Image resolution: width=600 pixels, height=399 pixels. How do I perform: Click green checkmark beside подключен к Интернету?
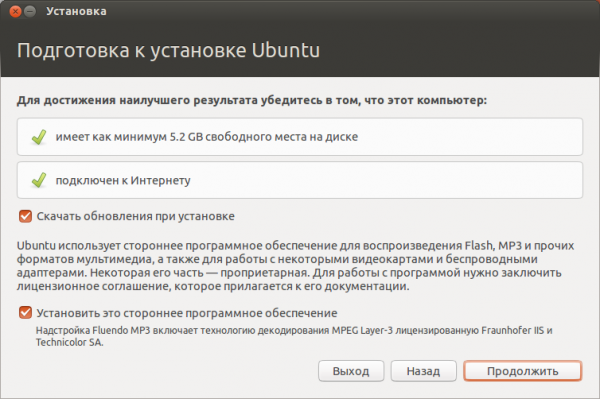tap(39, 180)
